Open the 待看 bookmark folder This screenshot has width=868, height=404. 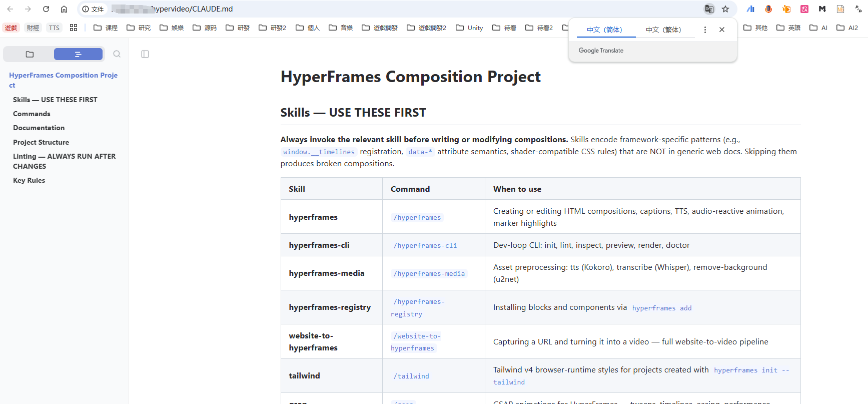tap(504, 28)
